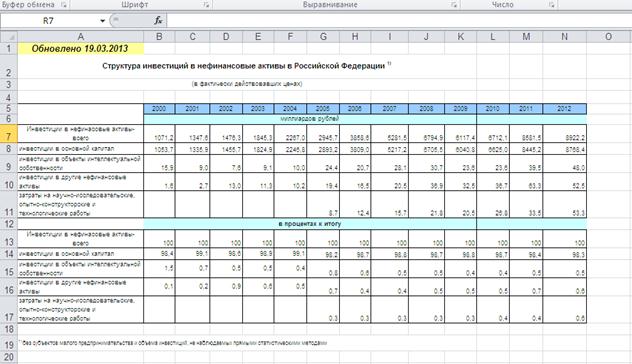Click the 2010 year header cell
The height and width of the screenshot is (364, 632).
[x=493, y=108]
